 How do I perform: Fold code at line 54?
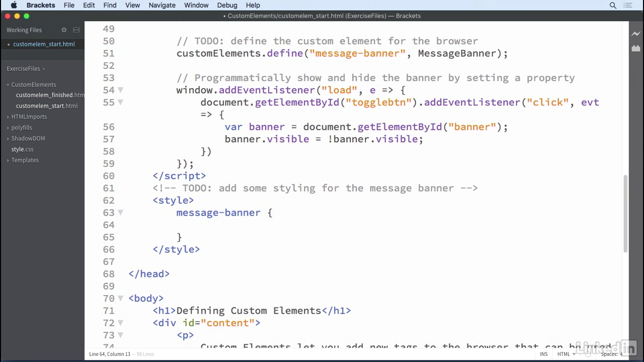[121, 90]
